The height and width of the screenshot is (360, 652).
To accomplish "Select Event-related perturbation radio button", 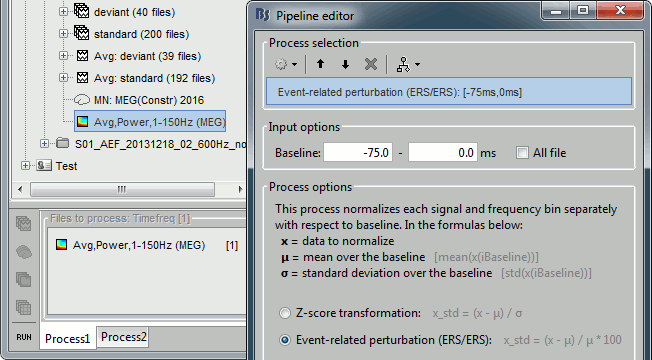I will click(x=285, y=340).
